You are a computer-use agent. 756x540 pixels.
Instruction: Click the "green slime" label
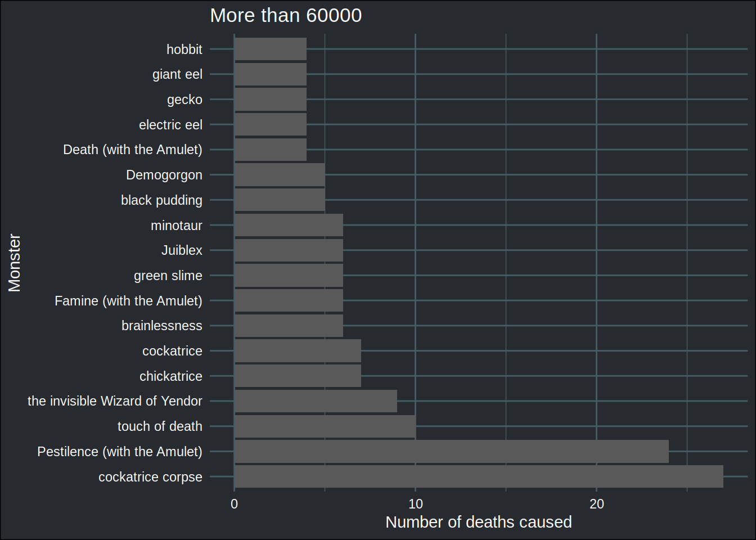[168, 276]
